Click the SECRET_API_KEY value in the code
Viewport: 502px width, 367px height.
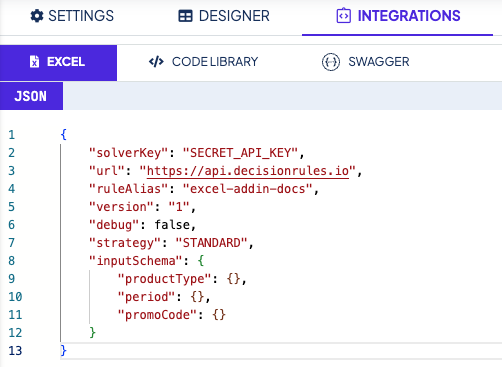click(240, 153)
